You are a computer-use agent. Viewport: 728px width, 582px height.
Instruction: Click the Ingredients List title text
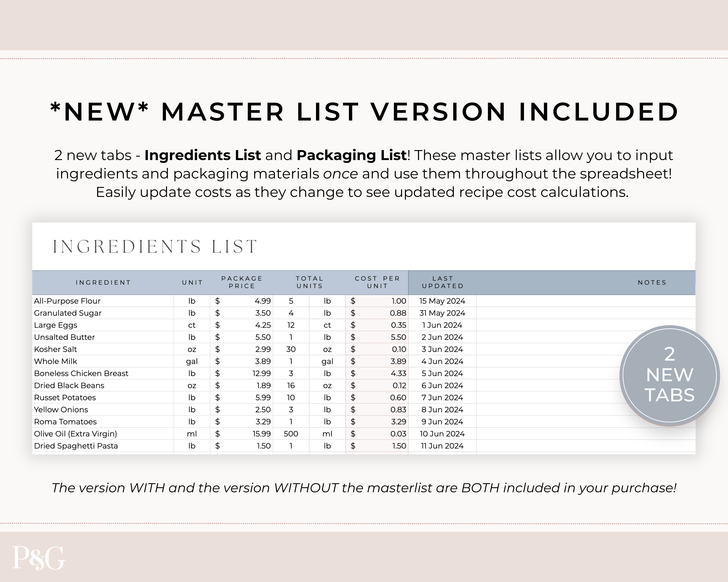click(155, 247)
